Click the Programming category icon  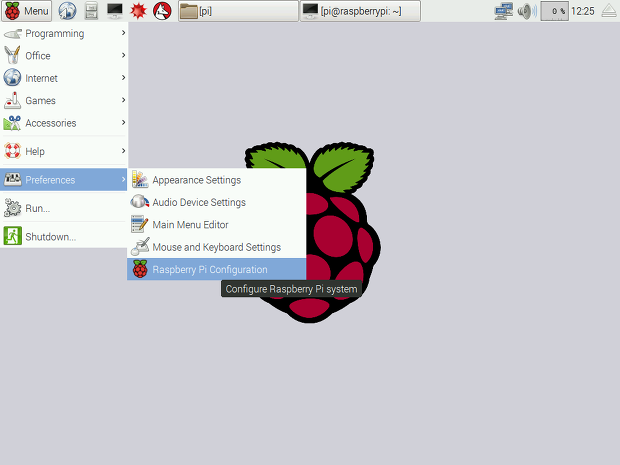(x=12, y=34)
